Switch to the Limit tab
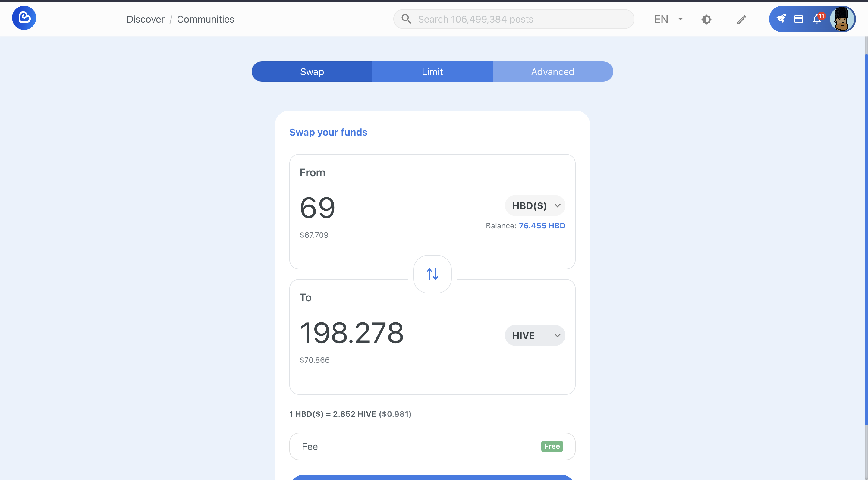Viewport: 868px width, 480px height. [x=432, y=71]
